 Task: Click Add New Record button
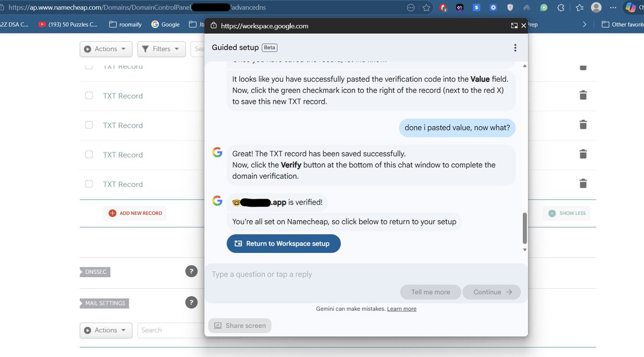tap(135, 213)
